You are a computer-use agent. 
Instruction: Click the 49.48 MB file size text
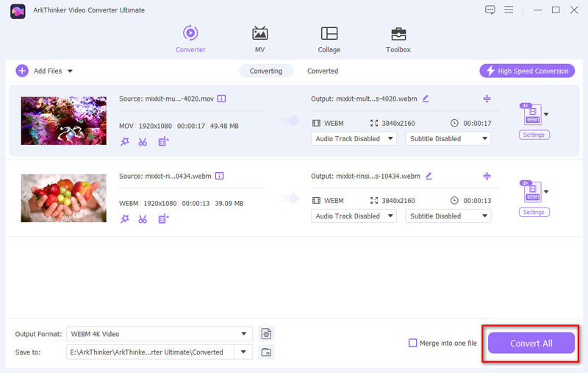(x=224, y=126)
